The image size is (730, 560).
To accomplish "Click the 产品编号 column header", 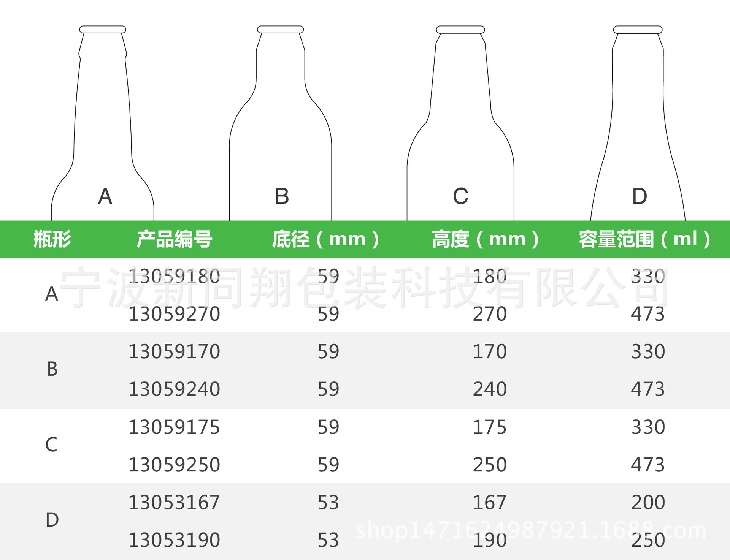I will pyautogui.click(x=175, y=239).
